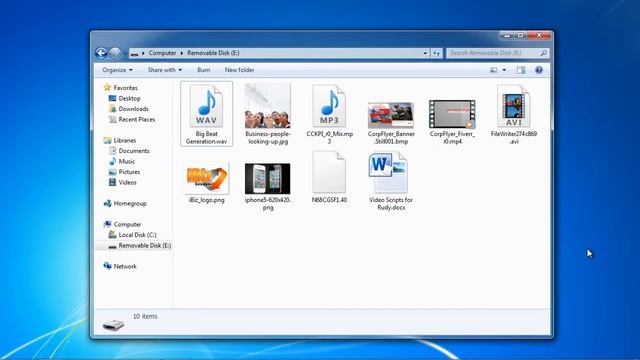Select the Big Beat Generation.wav file icon
640x360 pixels.
(207, 107)
